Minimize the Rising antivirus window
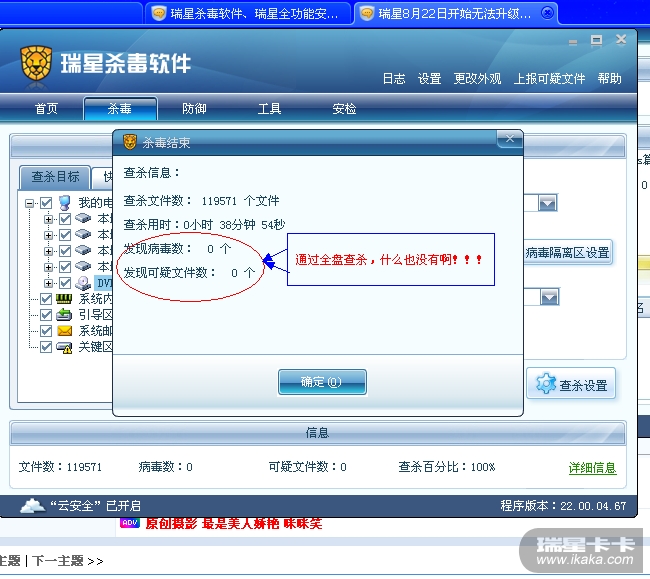Image resolution: width=650 pixels, height=579 pixels. tap(573, 41)
